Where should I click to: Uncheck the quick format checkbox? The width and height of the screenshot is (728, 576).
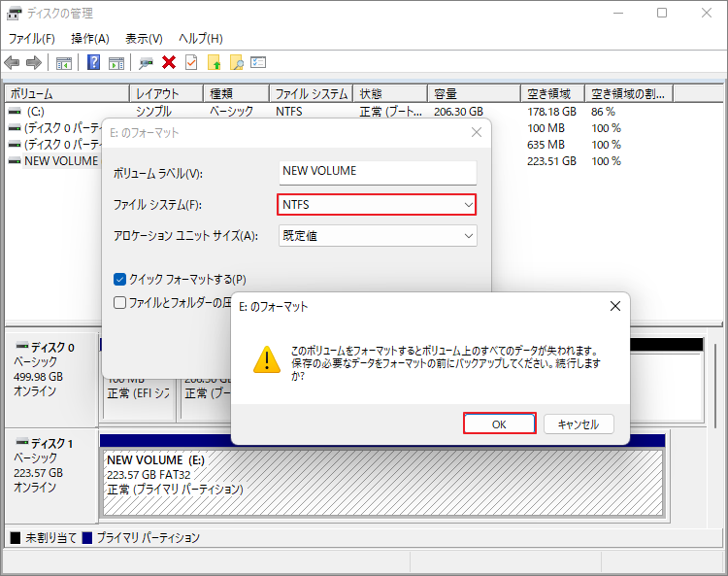pos(119,279)
